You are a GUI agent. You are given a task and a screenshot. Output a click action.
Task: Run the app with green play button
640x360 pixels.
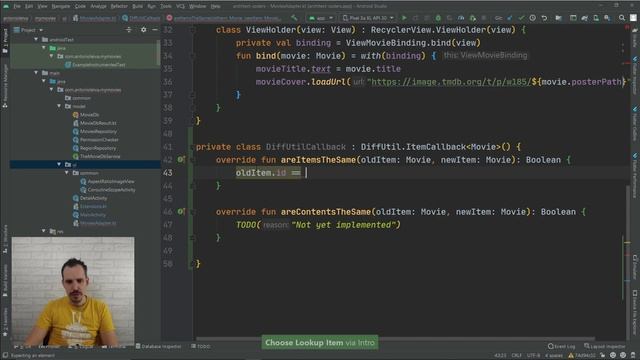[404, 18]
